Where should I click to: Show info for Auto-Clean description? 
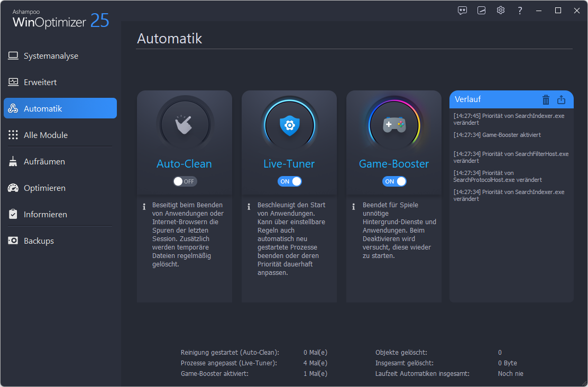(x=144, y=207)
